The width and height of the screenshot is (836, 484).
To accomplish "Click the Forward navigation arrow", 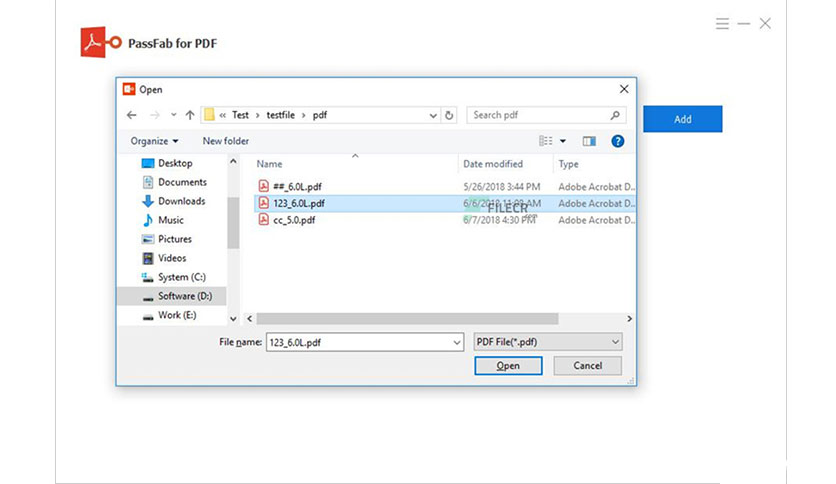I will (155, 115).
